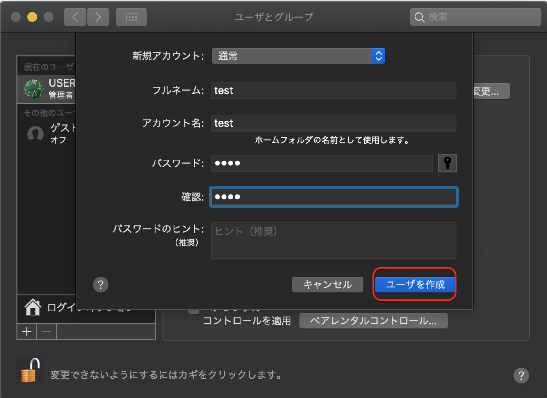Viewport: 547px width, 398px height.
Task: Click the USER account avatar
Action: 33,89
